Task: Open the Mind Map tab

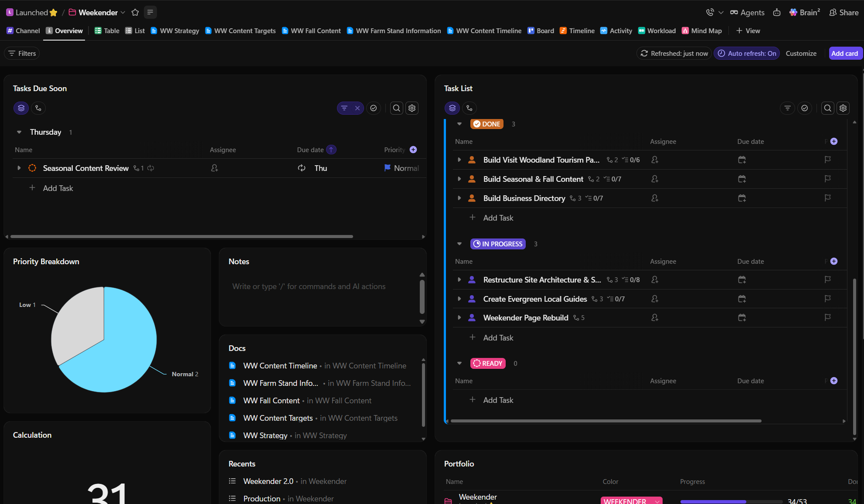Action: point(702,31)
